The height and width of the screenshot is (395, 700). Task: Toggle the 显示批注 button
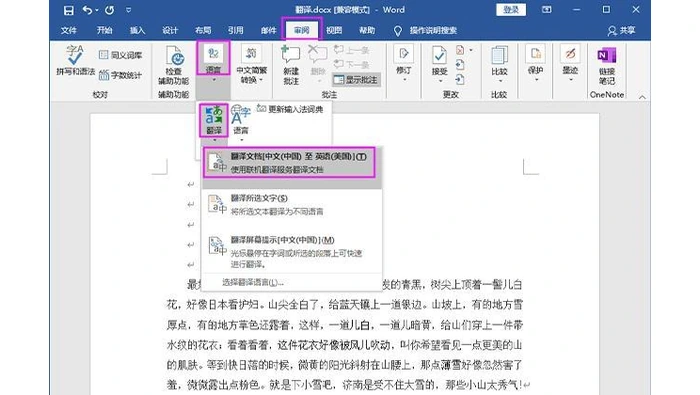(x=356, y=79)
